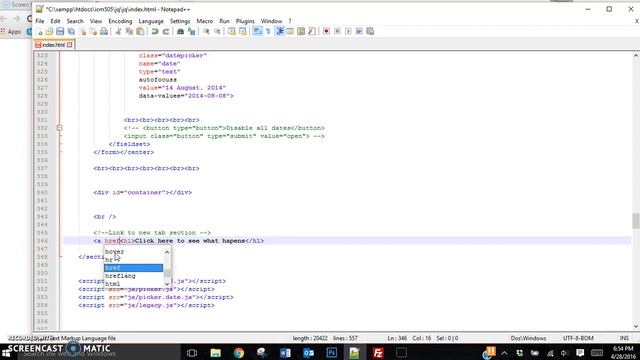
Task: Click the Copy toolbar icon
Action: click(x=129, y=31)
